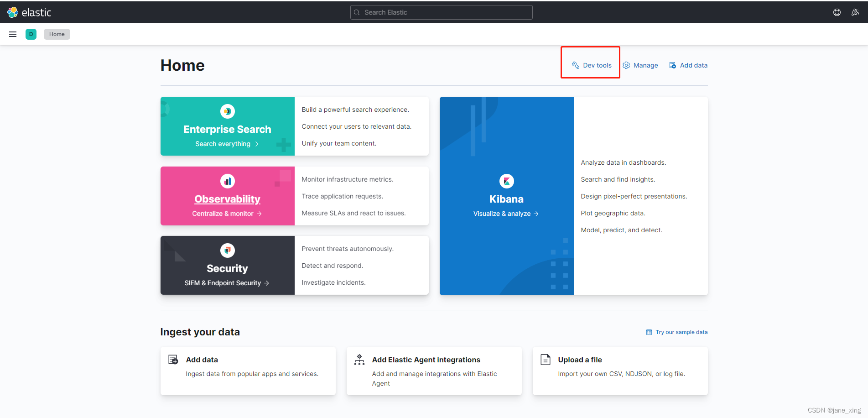This screenshot has height=418, width=868.
Task: Click 'Measure SLAs and react to issues.' text
Action: (353, 213)
